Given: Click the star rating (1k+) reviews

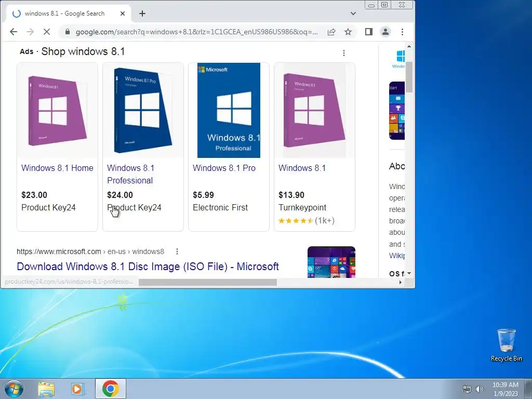Looking at the screenshot, I should pyautogui.click(x=307, y=221).
